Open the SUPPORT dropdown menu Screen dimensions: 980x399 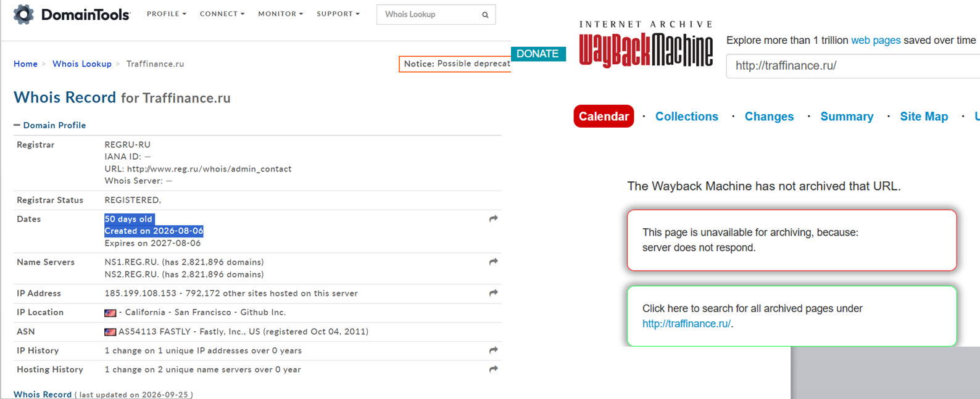pyautogui.click(x=338, y=14)
